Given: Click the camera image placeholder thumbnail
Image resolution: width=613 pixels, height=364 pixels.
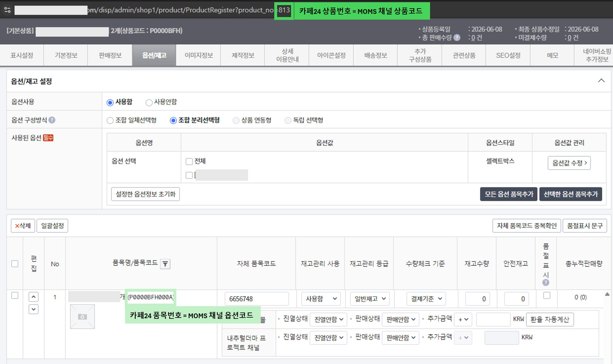Looking at the screenshot, I should [x=82, y=317].
